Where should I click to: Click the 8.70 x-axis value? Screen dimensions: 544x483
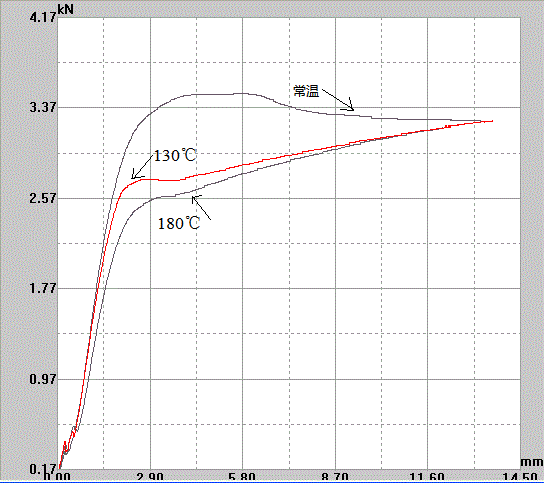click(335, 477)
